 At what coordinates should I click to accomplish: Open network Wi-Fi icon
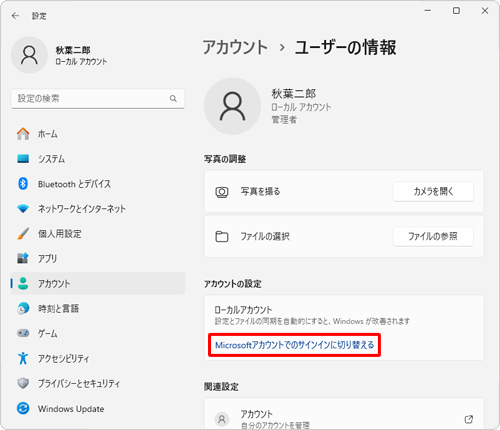pyautogui.click(x=23, y=209)
